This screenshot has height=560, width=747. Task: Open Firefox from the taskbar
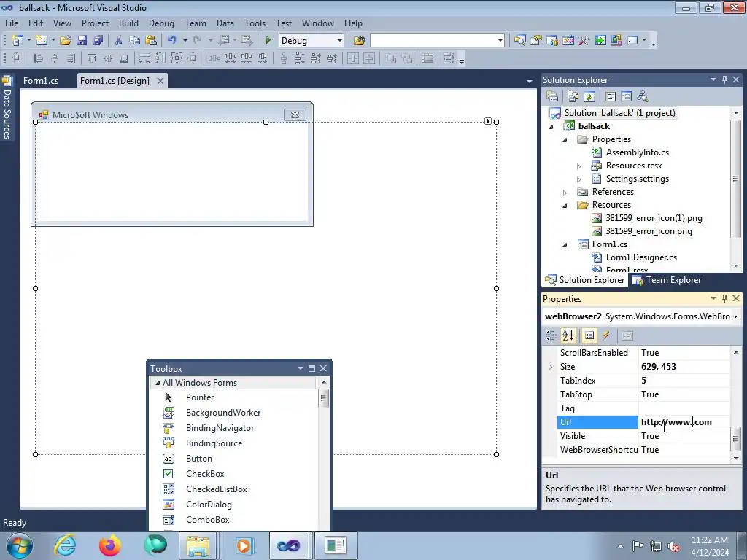click(109, 545)
